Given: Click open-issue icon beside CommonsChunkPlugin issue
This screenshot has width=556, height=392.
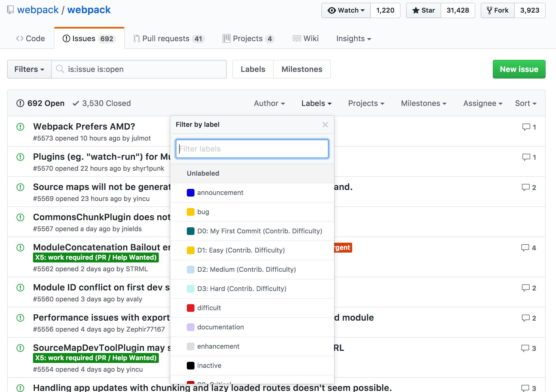Looking at the screenshot, I should coord(20,217).
